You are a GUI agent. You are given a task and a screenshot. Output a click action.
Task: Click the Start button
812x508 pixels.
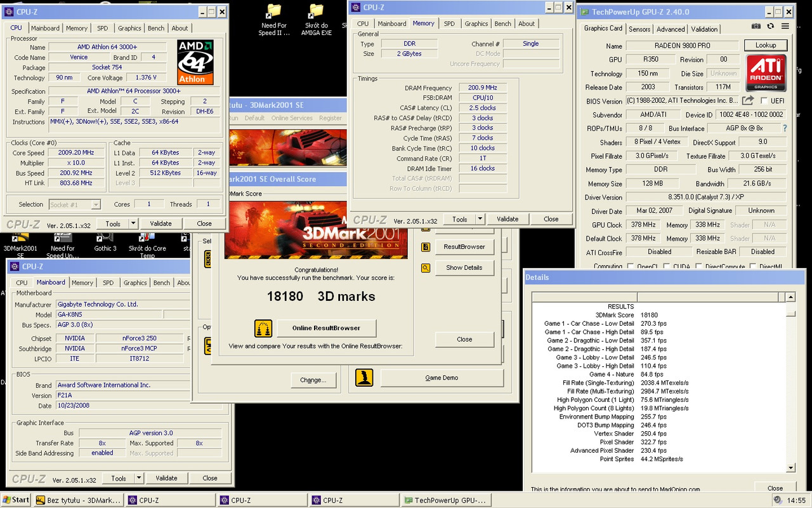16,500
